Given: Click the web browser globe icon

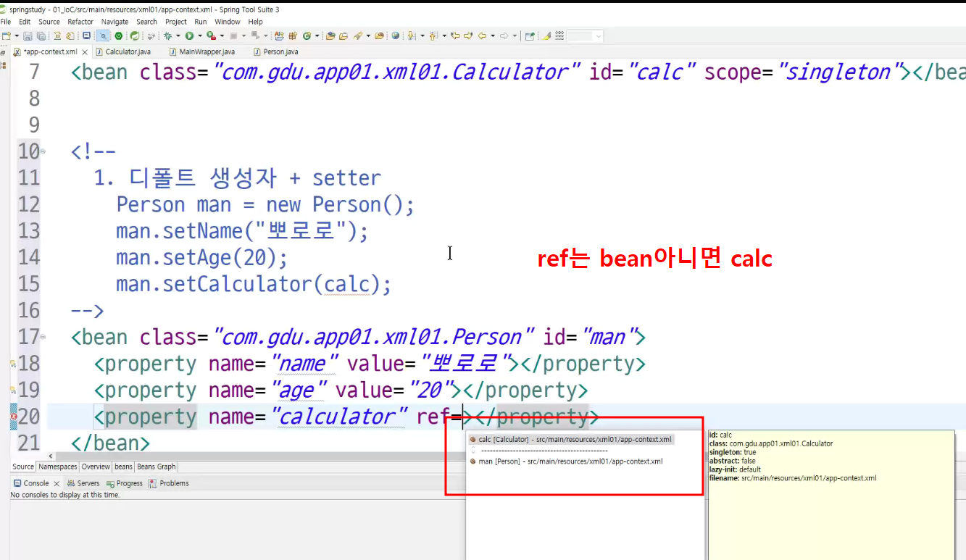Looking at the screenshot, I should 395,35.
